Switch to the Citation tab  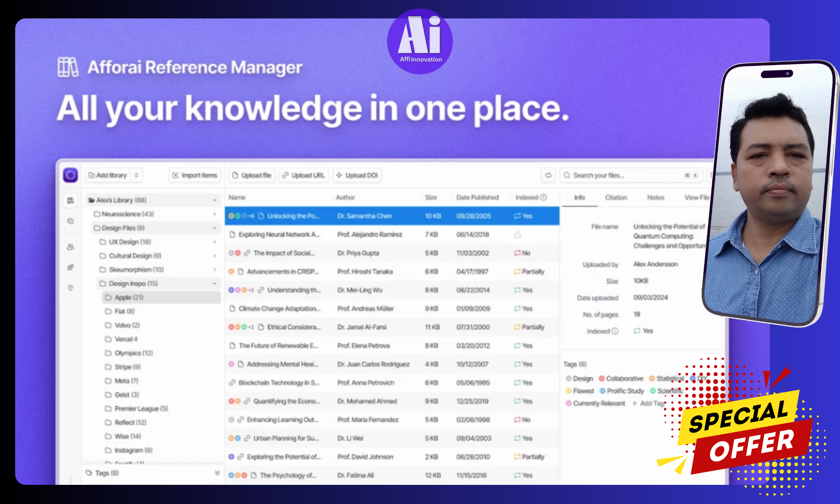coord(616,198)
